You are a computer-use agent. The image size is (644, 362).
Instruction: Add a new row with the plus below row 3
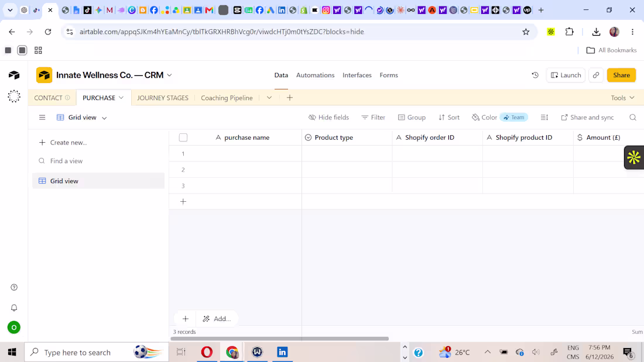(183, 202)
